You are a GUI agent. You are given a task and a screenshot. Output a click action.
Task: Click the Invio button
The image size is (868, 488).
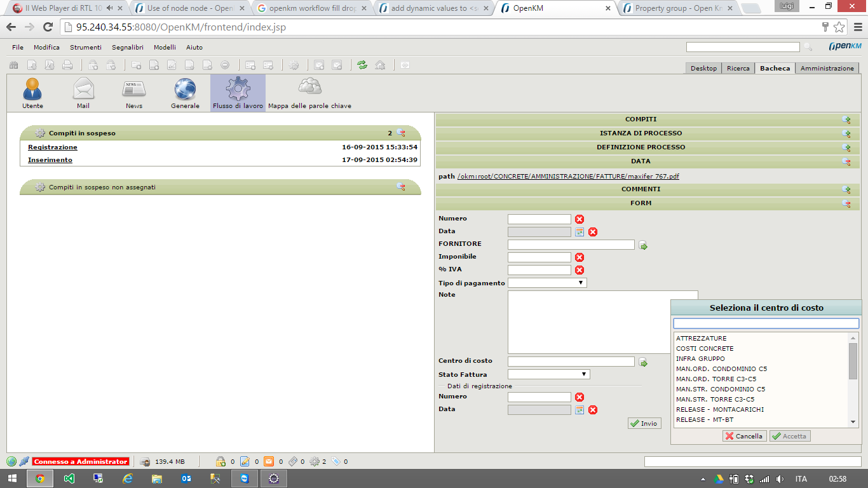point(644,423)
